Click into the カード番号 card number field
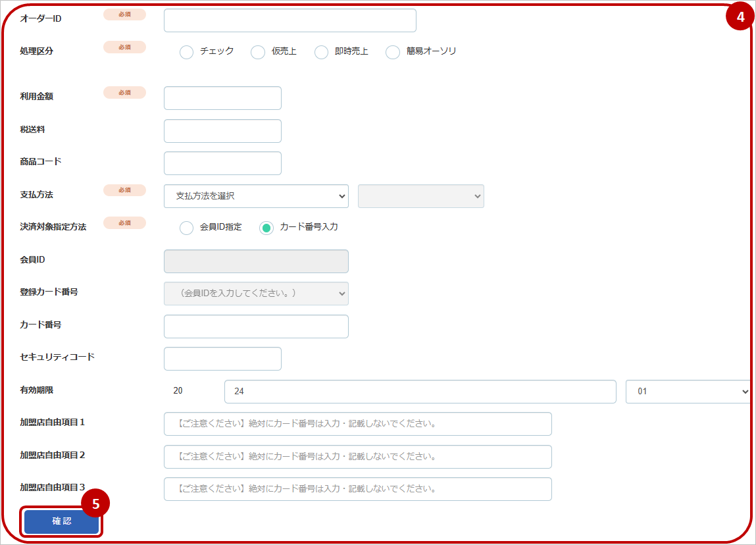 256,326
